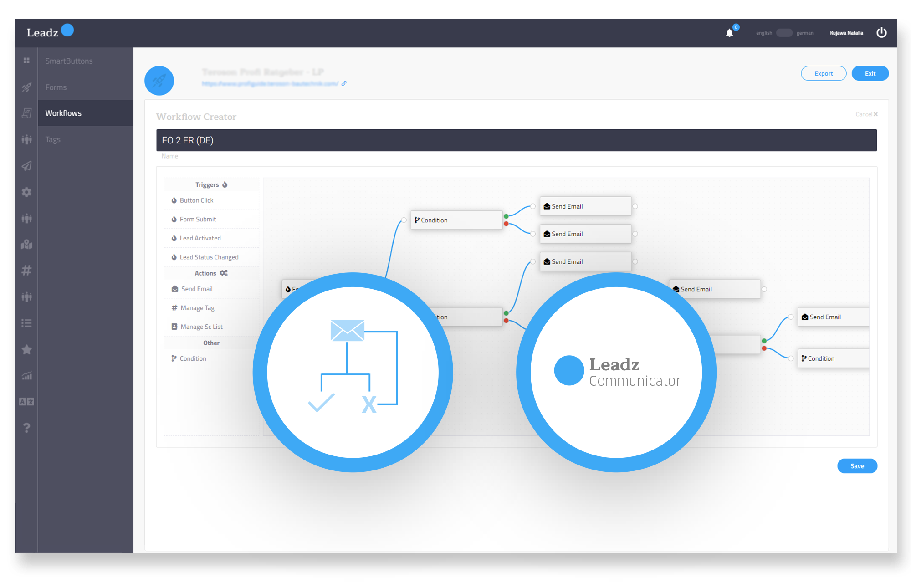Pick Send Email from the Actions palette list
This screenshot has width=911, height=588.
[211, 289]
